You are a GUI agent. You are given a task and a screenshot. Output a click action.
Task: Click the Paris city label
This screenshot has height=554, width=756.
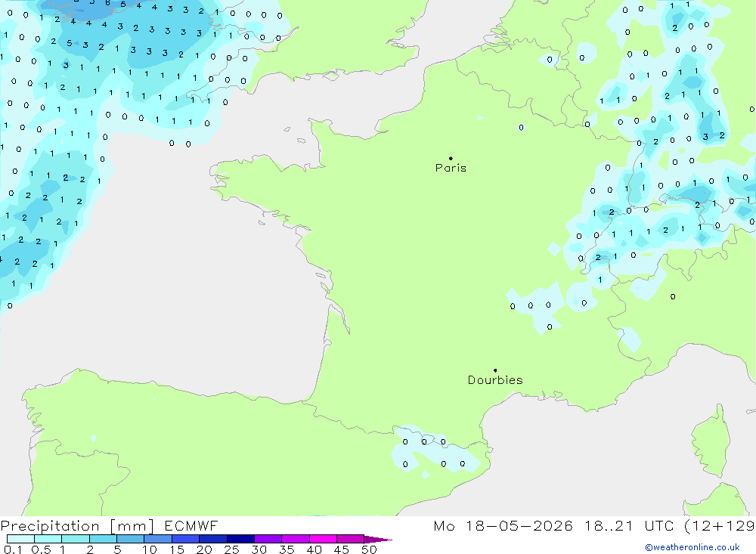tap(451, 168)
